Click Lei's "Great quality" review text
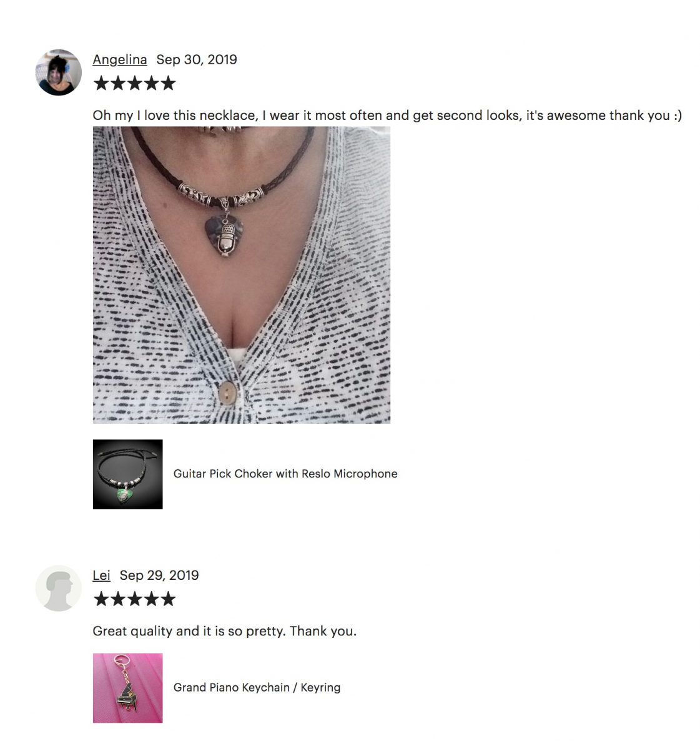The width and height of the screenshot is (700, 749). point(225,631)
